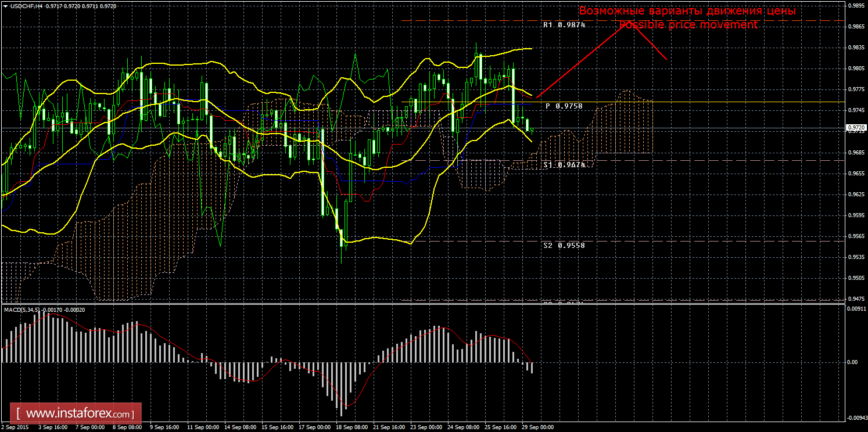The height and width of the screenshot is (432, 868).
Task: Click the 29 Sep 00:00 time label
Action: click(x=537, y=427)
